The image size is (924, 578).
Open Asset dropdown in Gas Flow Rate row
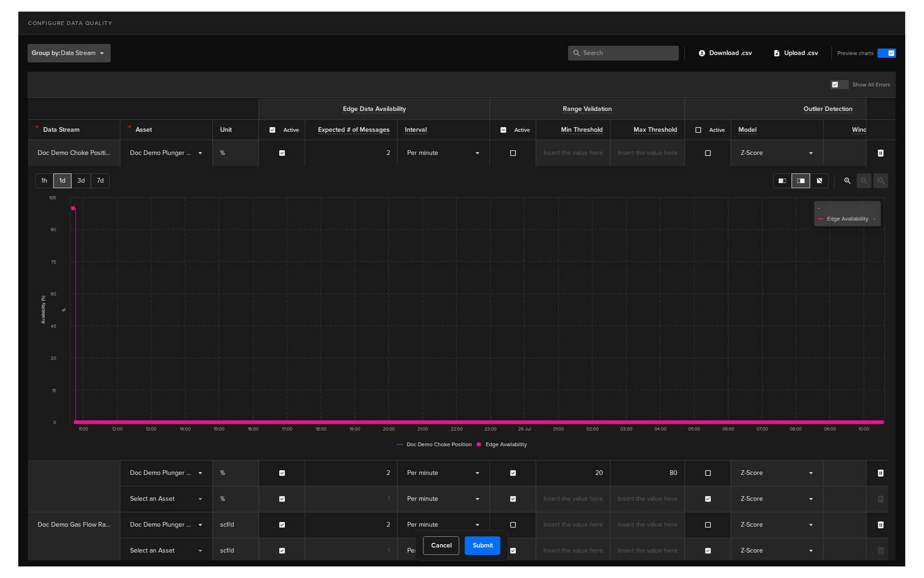point(166,525)
